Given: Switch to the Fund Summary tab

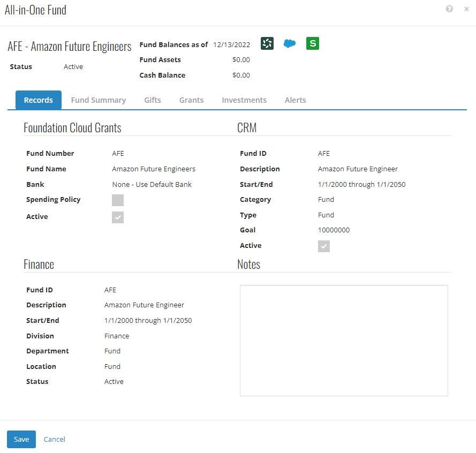Looking at the screenshot, I should click(99, 100).
